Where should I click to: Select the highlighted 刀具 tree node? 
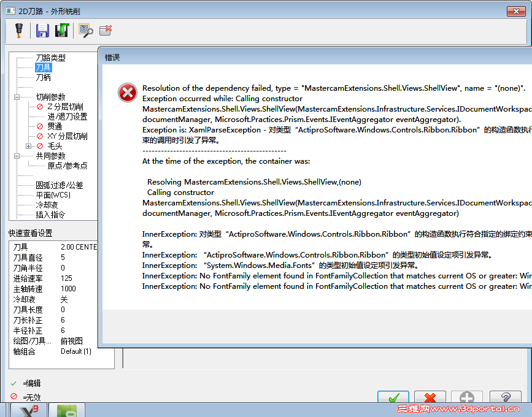[44, 67]
